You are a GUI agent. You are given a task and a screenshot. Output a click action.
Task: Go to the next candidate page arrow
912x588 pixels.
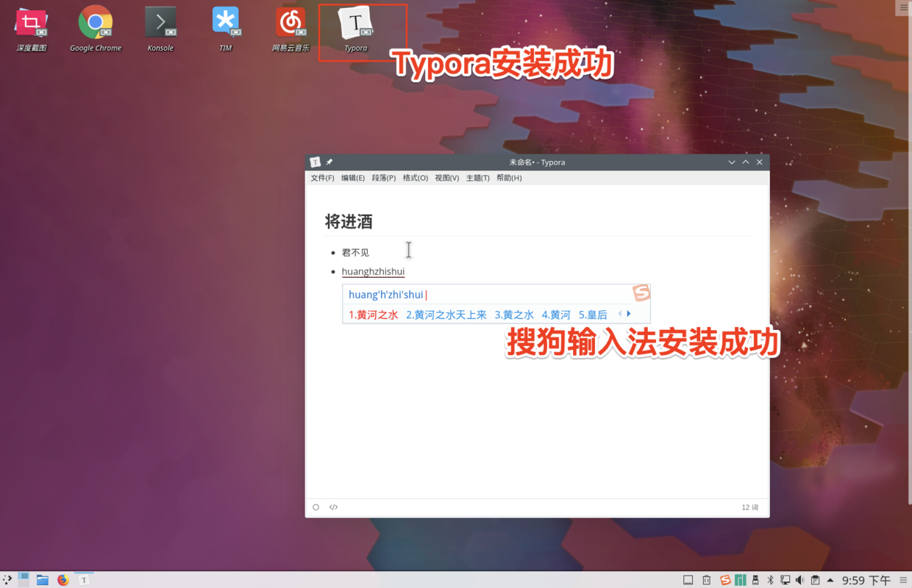[629, 314]
